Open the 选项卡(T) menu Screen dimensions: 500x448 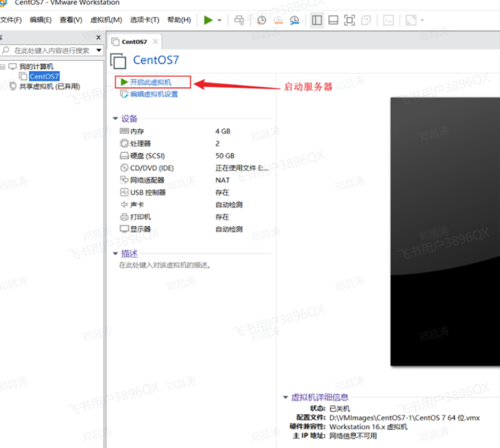coord(144,20)
